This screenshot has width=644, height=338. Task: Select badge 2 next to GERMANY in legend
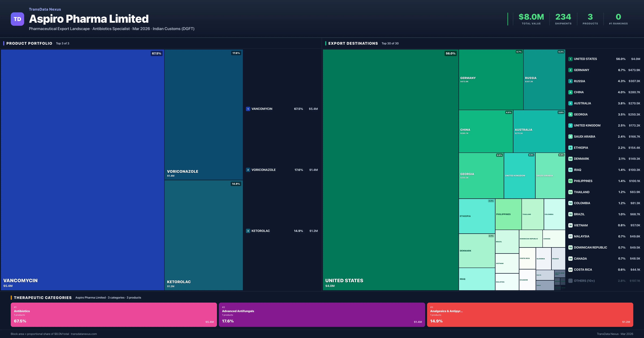point(571,70)
